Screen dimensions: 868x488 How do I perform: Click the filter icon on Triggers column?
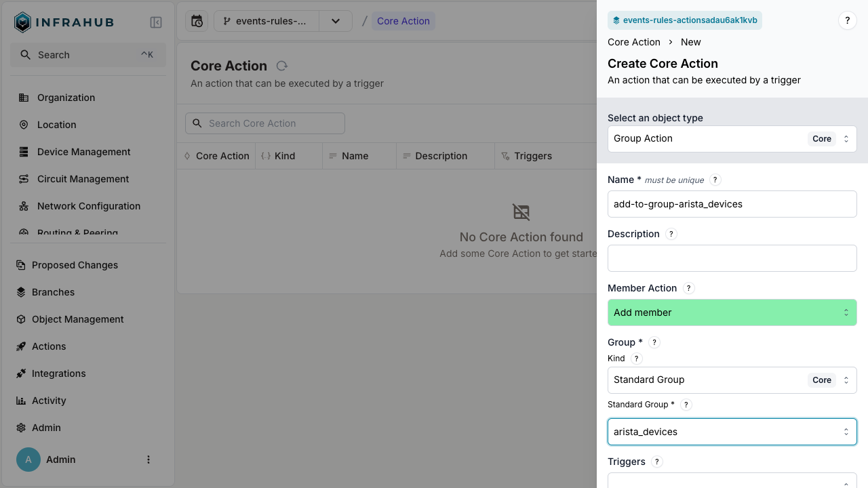(x=505, y=156)
